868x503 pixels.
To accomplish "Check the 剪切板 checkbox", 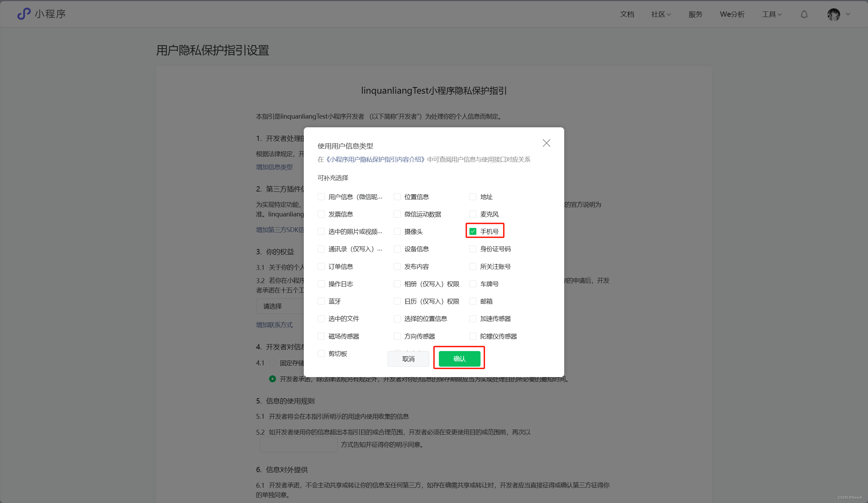I will coord(321,353).
